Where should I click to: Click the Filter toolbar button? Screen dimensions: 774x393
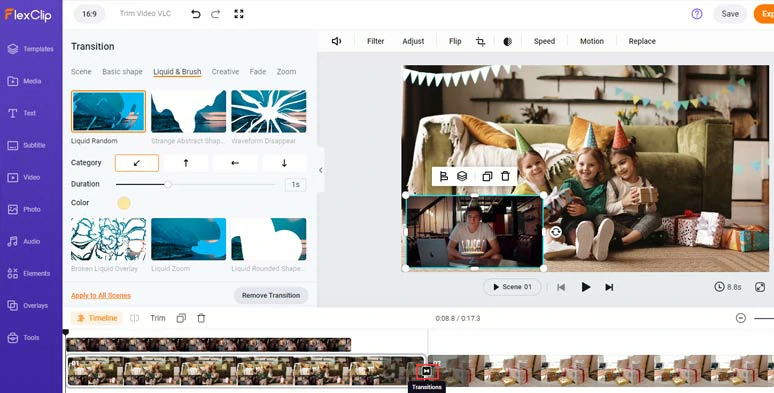coord(376,41)
